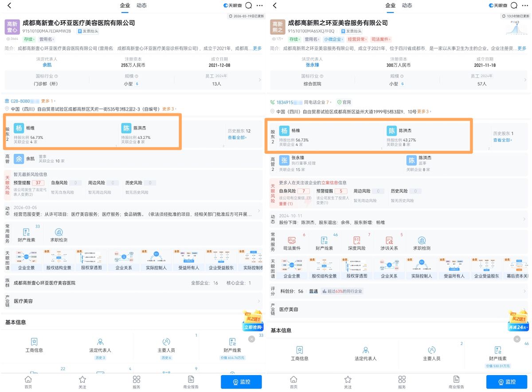This screenshot has height=392, width=532.
Task: Tap 发票抬头 on 壹心环亚 page
Action: coord(88,31)
